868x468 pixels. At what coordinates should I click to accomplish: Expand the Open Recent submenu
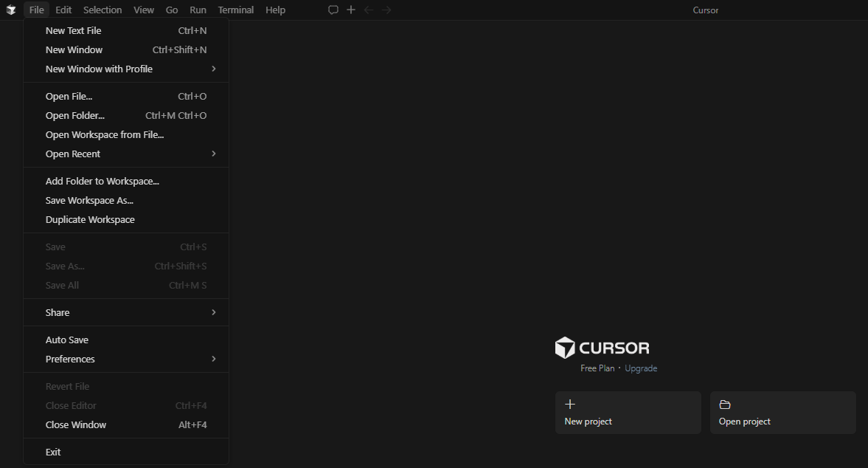pyautogui.click(x=126, y=154)
